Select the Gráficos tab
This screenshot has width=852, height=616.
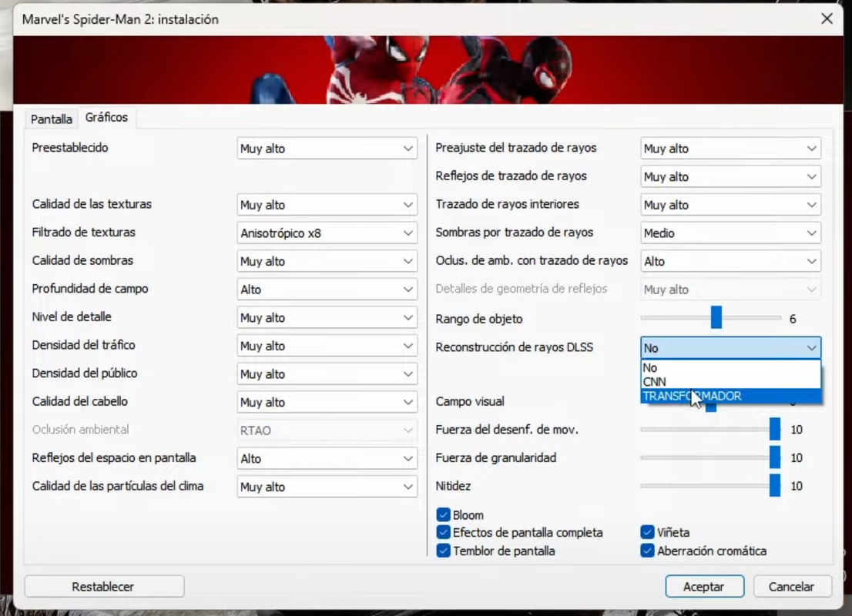coord(106,117)
